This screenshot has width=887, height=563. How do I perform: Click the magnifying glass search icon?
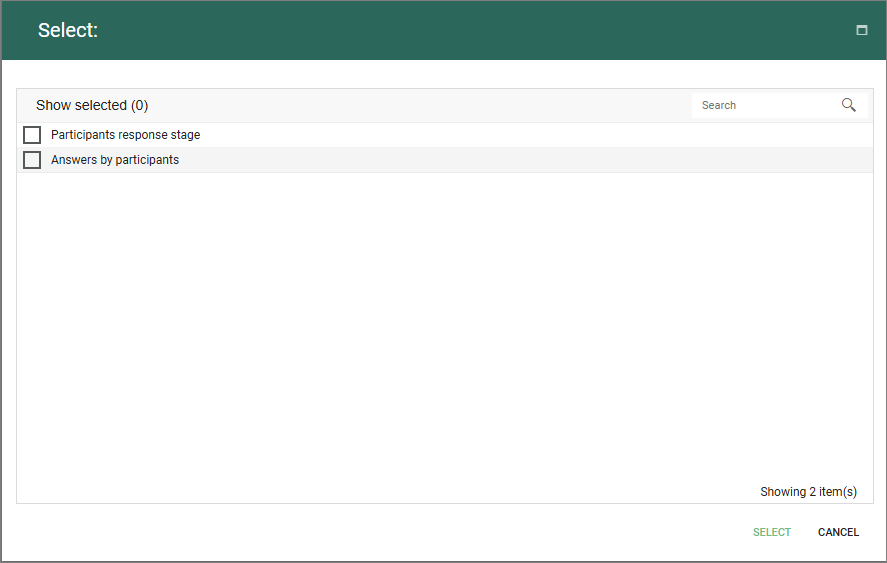(x=849, y=105)
